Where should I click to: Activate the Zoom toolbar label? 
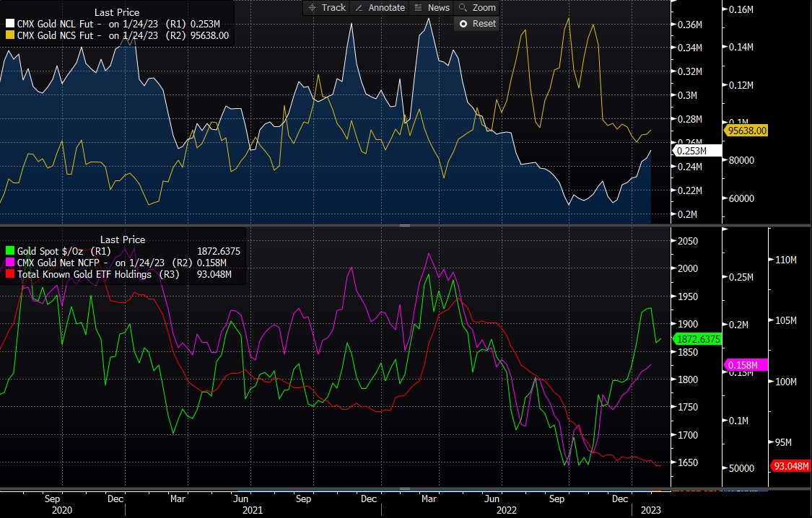coord(484,8)
